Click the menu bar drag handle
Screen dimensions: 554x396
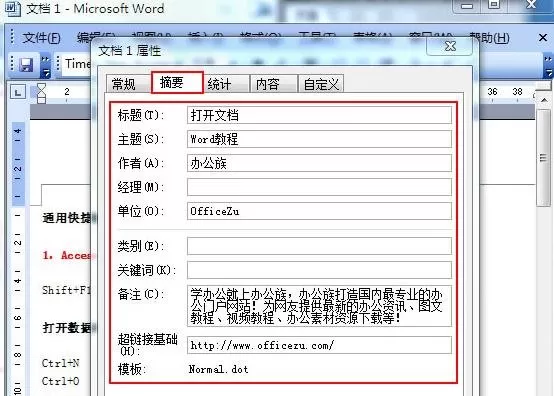(x=12, y=36)
